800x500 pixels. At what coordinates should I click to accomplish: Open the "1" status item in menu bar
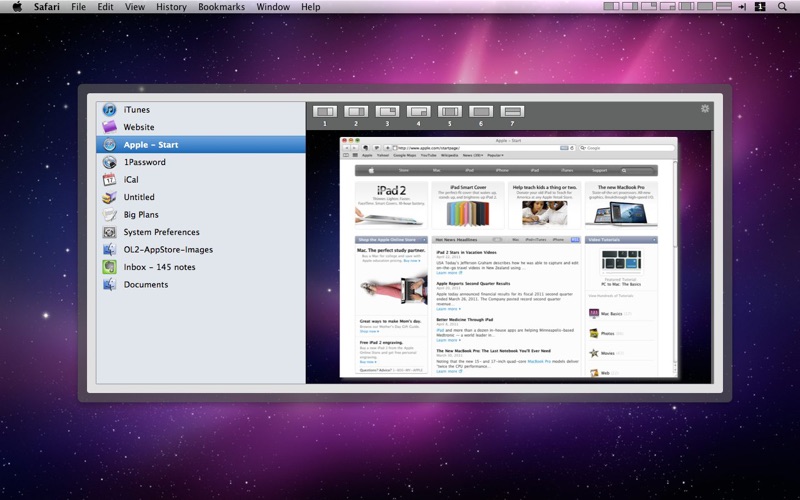pyautogui.click(x=760, y=7)
